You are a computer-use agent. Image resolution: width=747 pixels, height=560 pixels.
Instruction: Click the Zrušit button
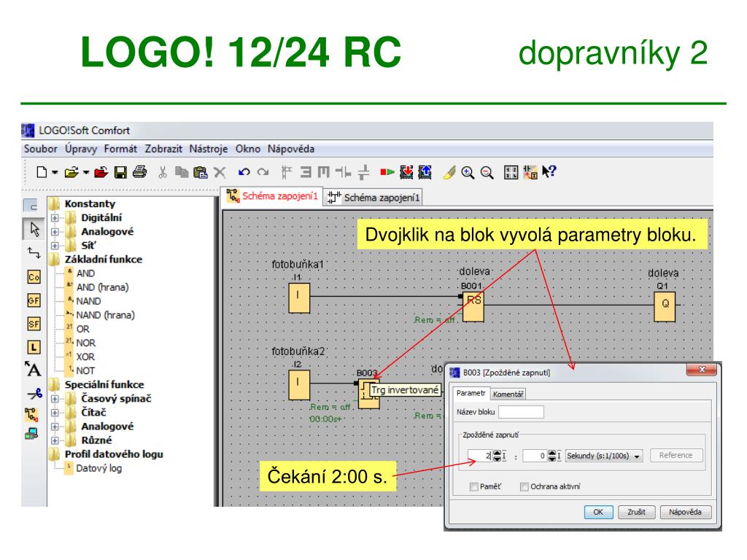pos(636,512)
